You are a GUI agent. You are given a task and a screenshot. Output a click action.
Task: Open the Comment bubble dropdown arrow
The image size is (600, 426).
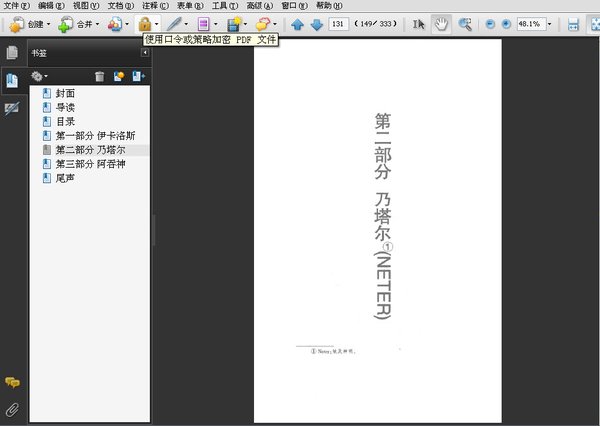click(x=275, y=24)
